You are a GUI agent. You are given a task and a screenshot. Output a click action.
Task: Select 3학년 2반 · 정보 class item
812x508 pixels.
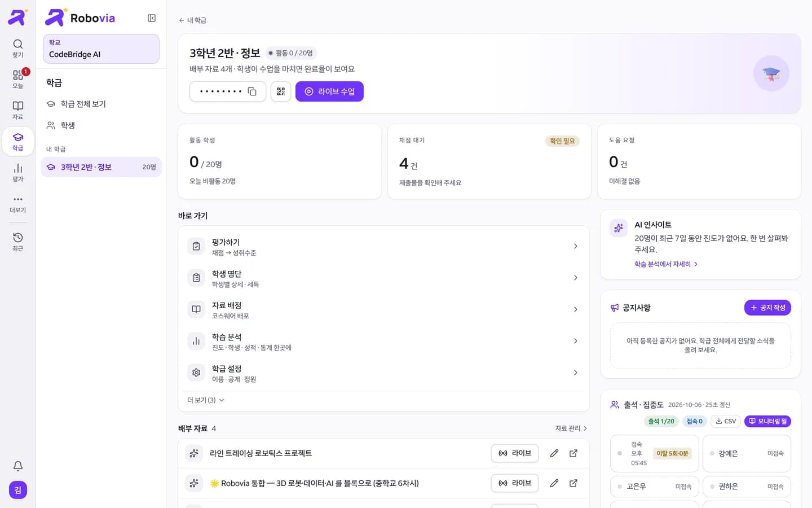point(101,167)
